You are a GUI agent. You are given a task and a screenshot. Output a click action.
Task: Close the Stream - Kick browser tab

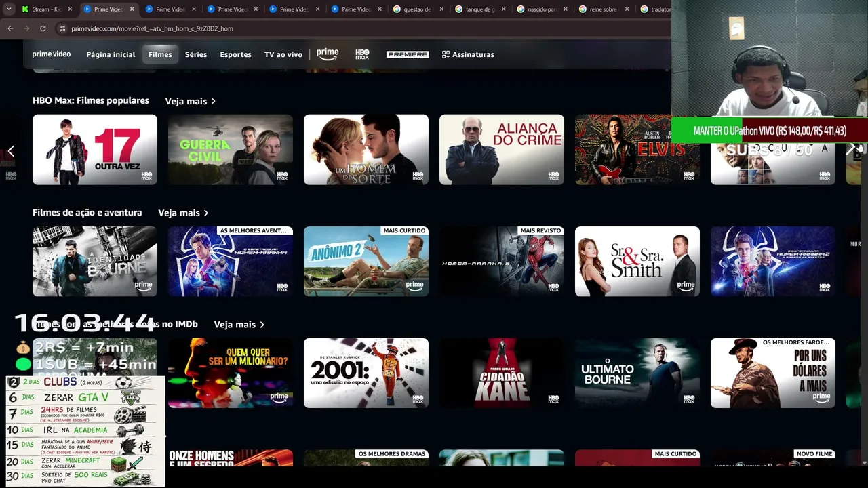pos(70,9)
